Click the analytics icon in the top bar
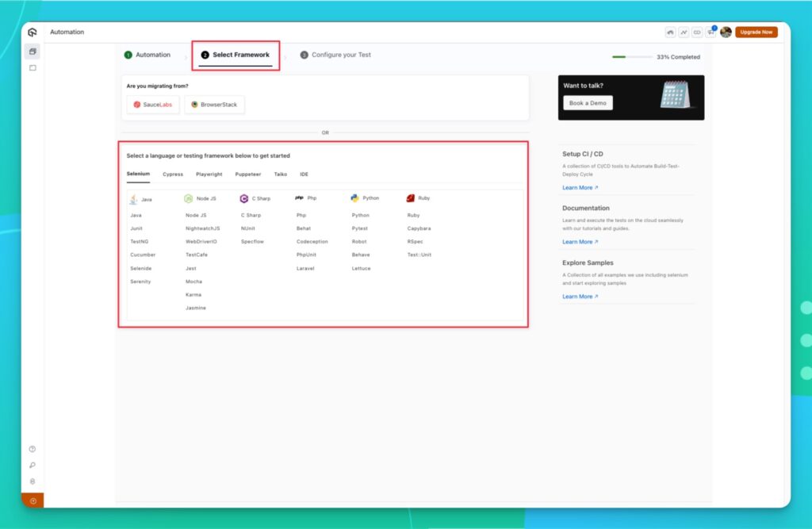812x529 pixels. (684, 32)
